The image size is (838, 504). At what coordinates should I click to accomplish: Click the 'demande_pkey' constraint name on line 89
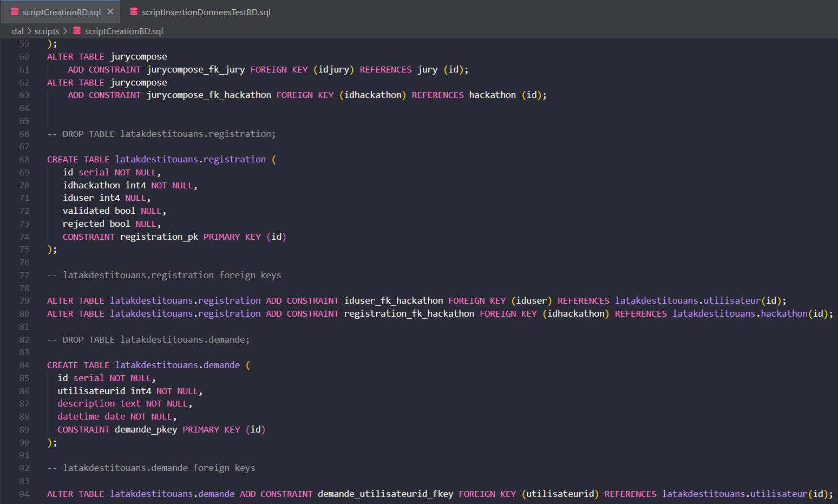point(146,430)
